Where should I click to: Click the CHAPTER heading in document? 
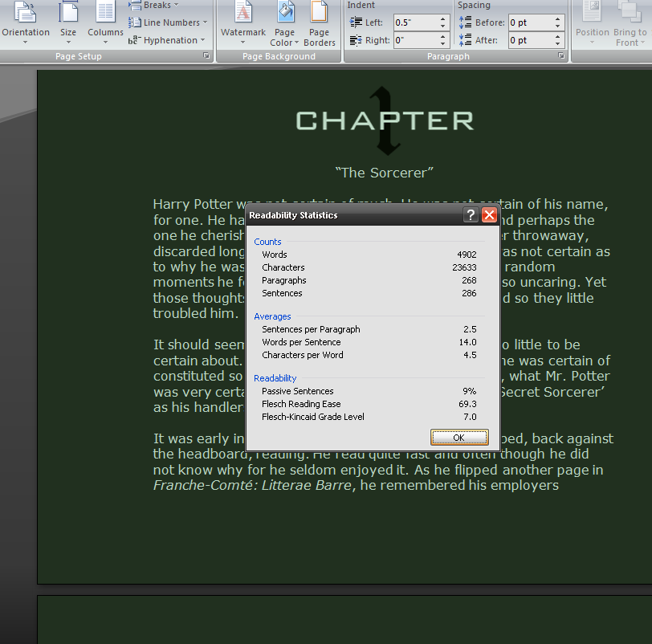point(385,120)
